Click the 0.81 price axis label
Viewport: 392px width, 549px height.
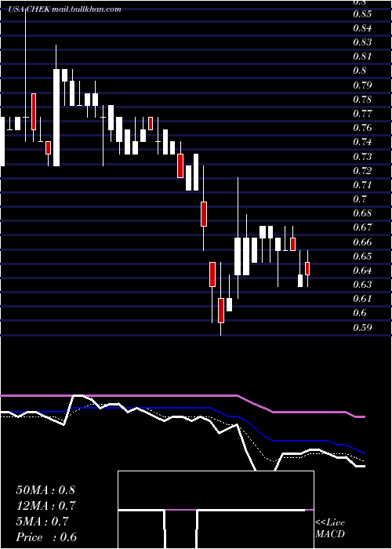[x=361, y=56]
